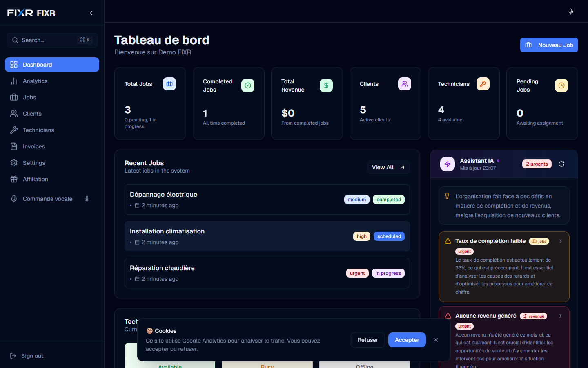588x368 pixels.
Task: Click the dollar icon on Total Revenue card
Action: point(326,85)
